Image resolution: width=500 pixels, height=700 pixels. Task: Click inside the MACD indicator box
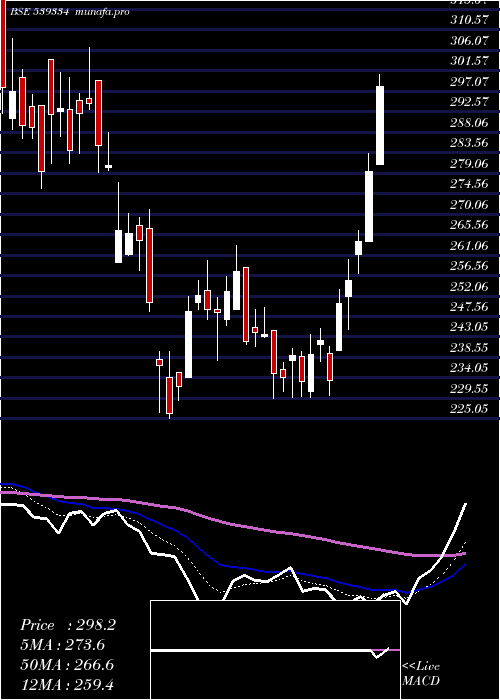coord(275,650)
